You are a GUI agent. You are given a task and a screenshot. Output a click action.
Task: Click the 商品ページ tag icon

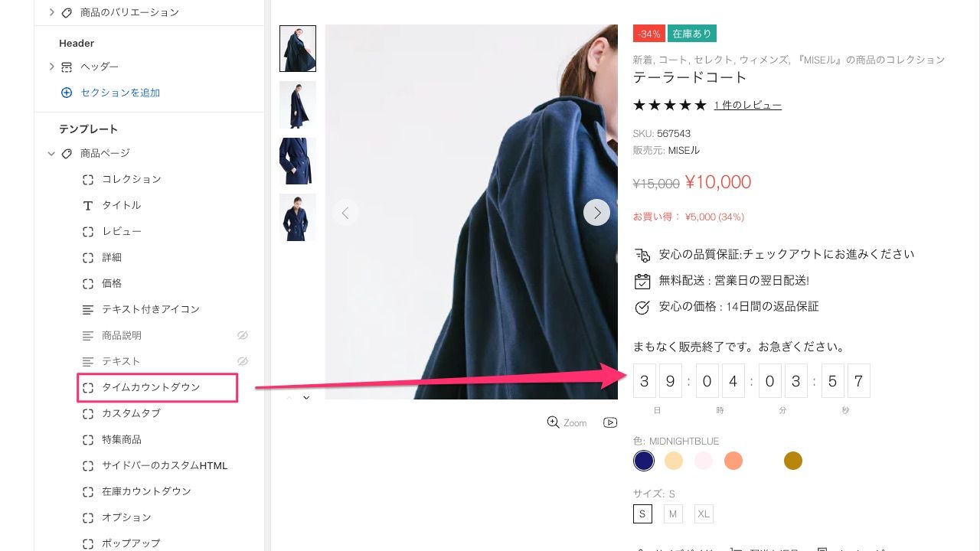click(67, 153)
